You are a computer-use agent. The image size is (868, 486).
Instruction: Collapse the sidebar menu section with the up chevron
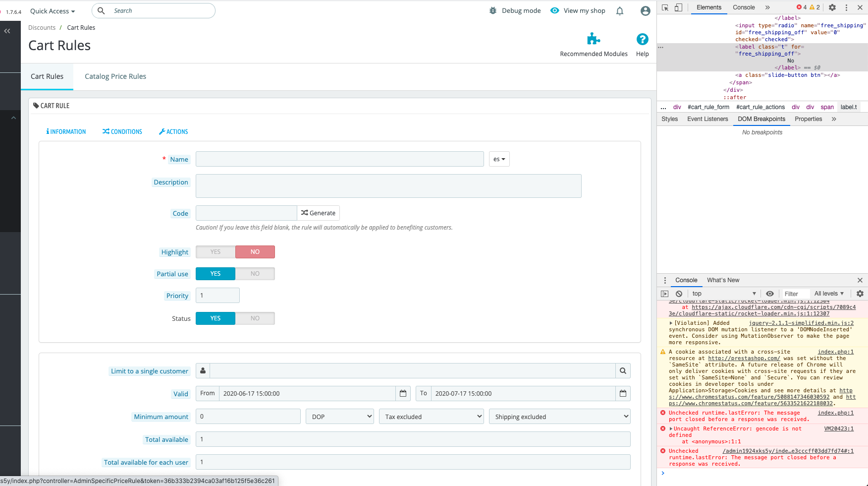13,118
